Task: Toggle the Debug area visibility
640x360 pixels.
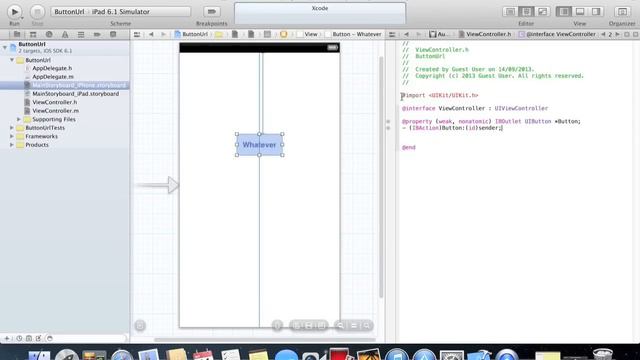Action: pos(580,12)
